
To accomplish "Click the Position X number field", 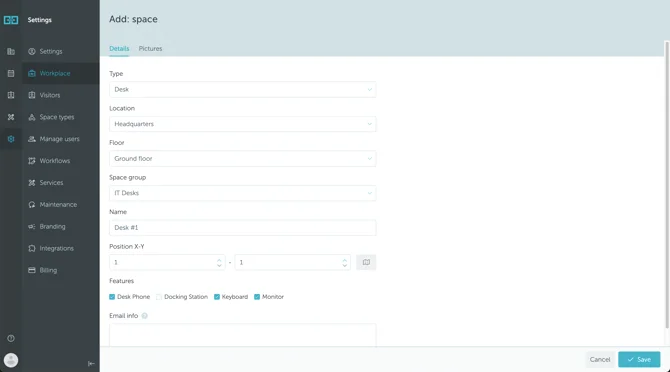I will [167, 262].
